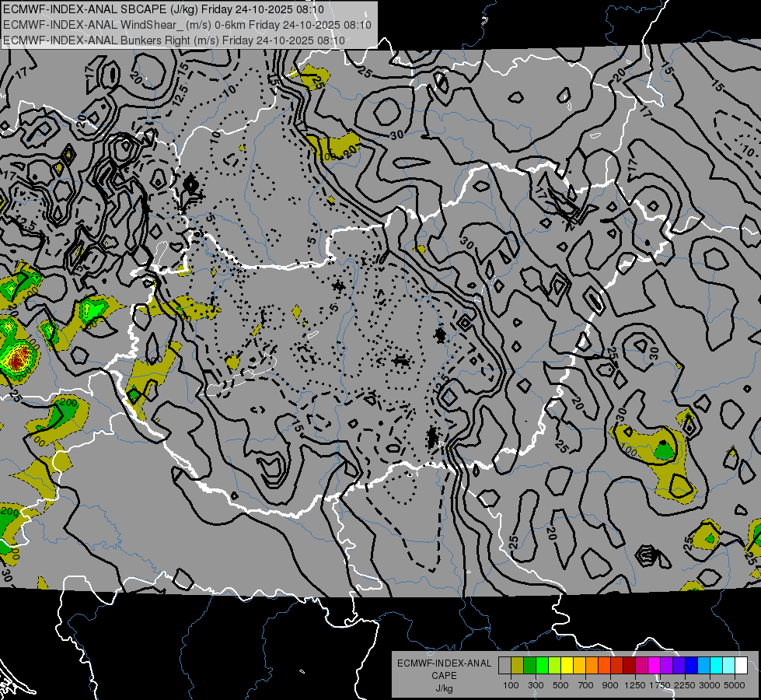Viewport: 761px width, 700px height.
Task: Select the amber swatch before 700
Action: pos(579,666)
